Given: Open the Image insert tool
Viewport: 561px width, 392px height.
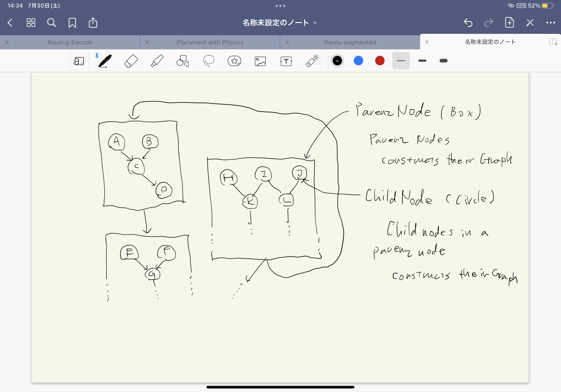Looking at the screenshot, I should pos(260,61).
